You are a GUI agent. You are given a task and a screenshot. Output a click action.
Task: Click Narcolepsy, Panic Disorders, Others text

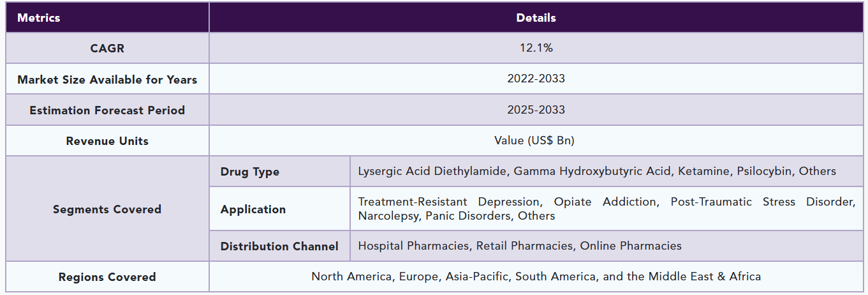click(457, 216)
